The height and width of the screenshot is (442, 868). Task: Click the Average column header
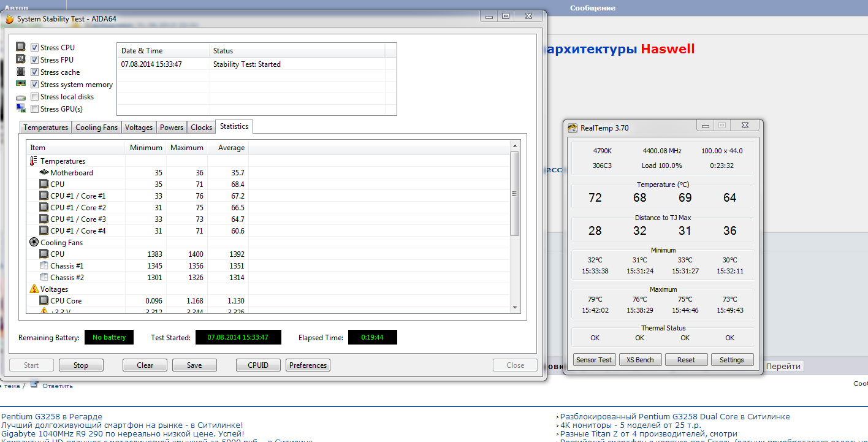[x=228, y=148]
